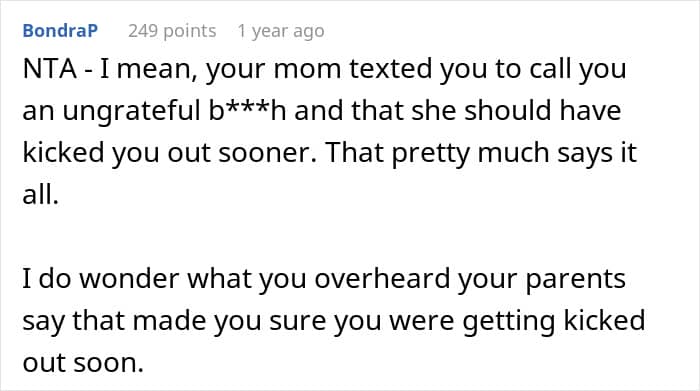Click the word 'all.' ending first paragraph
This screenshot has width=700, height=391.
pos(41,195)
